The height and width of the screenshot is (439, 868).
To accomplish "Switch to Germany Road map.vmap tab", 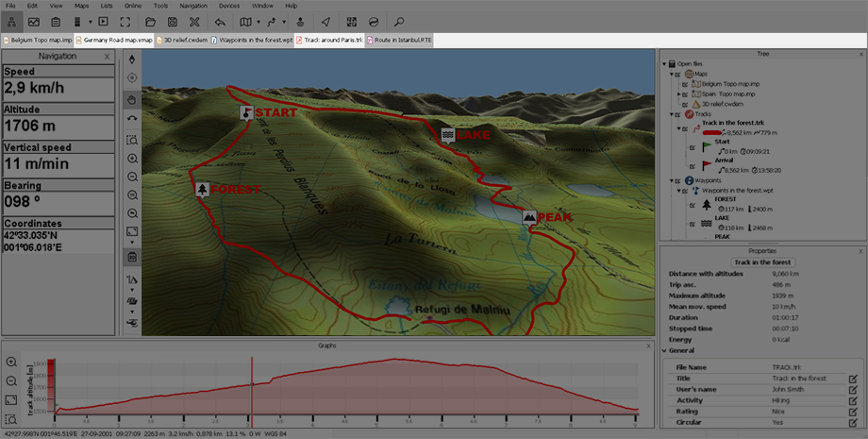I will tap(114, 41).
